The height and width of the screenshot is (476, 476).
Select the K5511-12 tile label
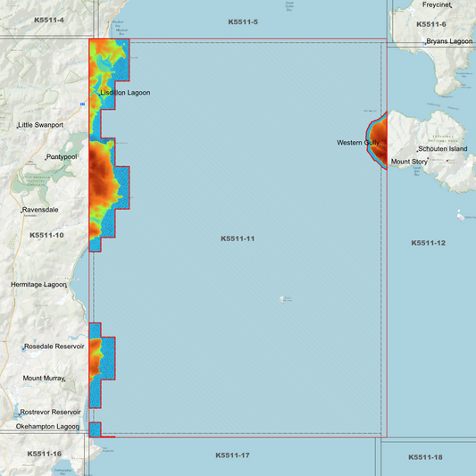(429, 243)
